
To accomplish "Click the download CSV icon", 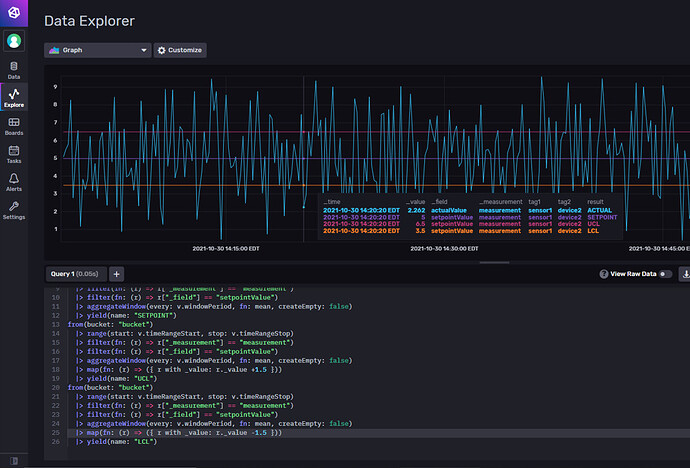I will [x=685, y=273].
